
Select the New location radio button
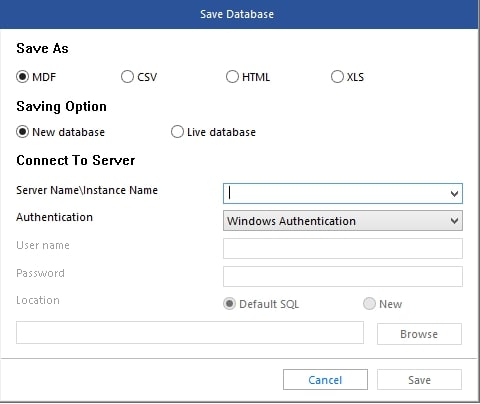pyautogui.click(x=369, y=304)
